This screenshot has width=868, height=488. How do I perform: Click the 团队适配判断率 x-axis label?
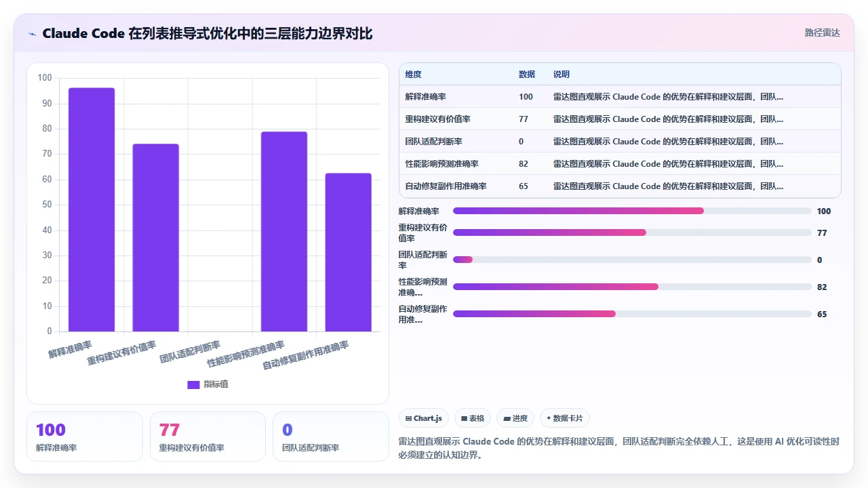[191, 352]
